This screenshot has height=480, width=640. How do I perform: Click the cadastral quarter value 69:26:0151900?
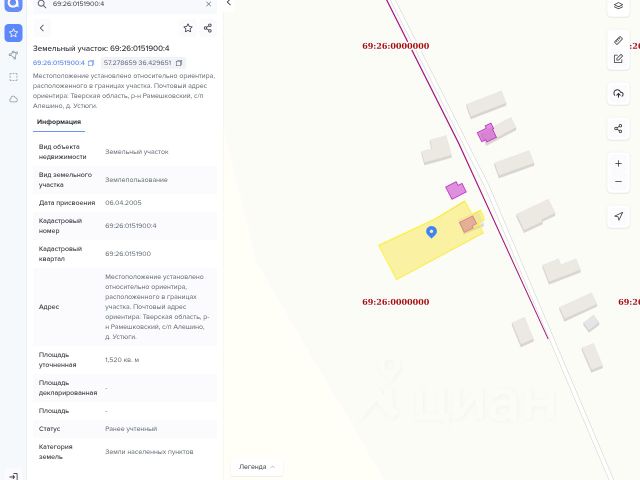128,253
